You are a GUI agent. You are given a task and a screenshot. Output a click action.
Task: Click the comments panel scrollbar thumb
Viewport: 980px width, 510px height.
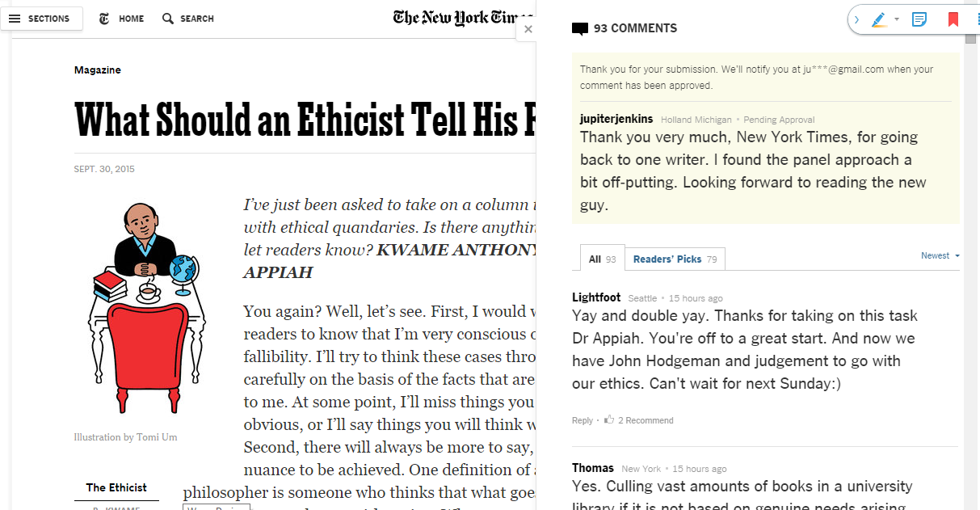pos(970,38)
